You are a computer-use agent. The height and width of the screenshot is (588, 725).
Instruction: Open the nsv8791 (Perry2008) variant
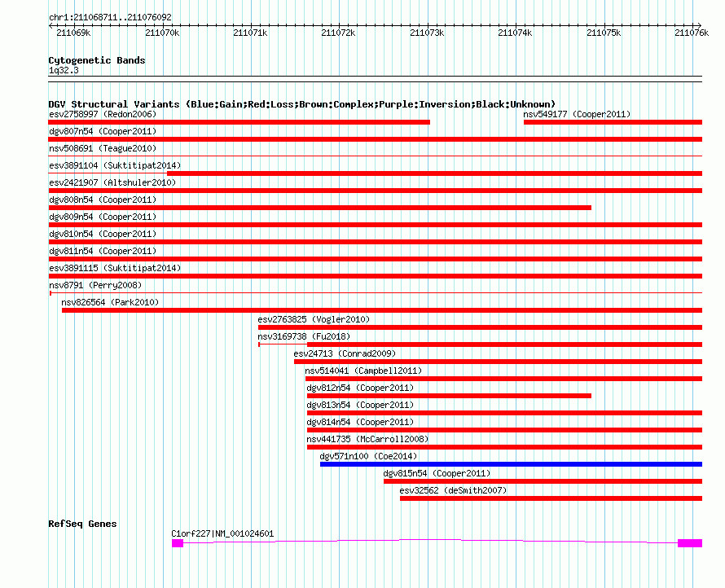pos(95,285)
